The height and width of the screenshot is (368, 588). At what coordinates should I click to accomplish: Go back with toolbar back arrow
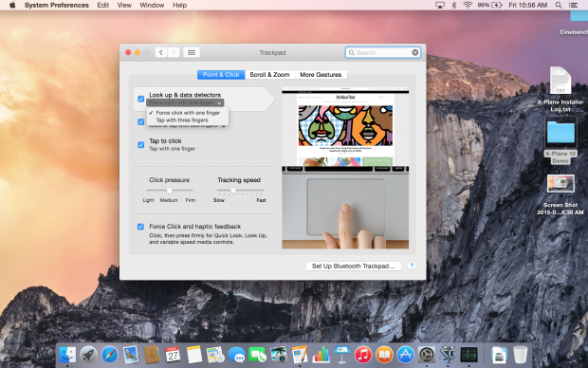[x=161, y=52]
